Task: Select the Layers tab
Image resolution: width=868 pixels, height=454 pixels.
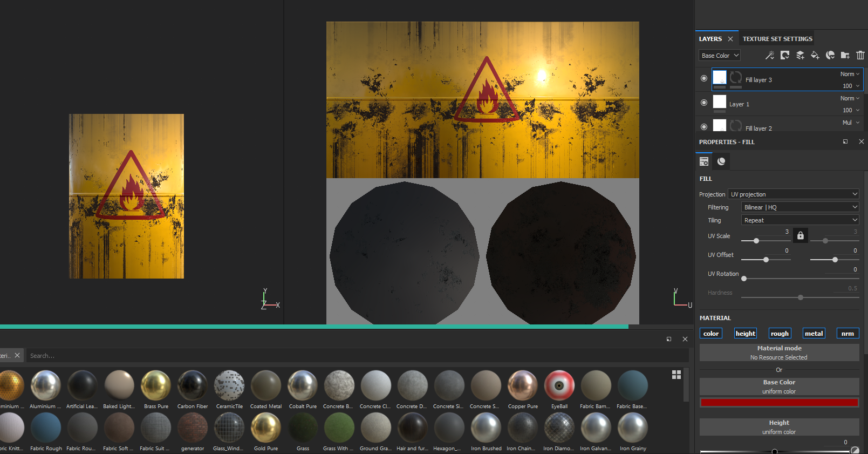Action: coord(710,39)
